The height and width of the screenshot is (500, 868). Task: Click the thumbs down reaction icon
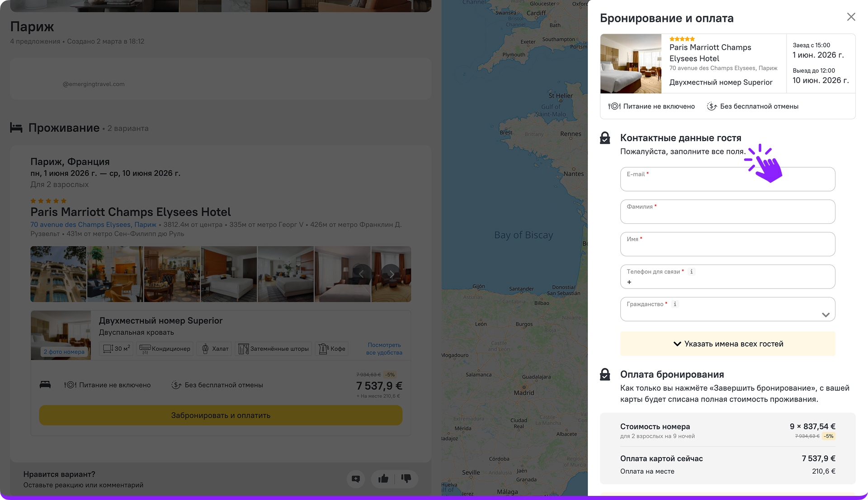[406, 478]
